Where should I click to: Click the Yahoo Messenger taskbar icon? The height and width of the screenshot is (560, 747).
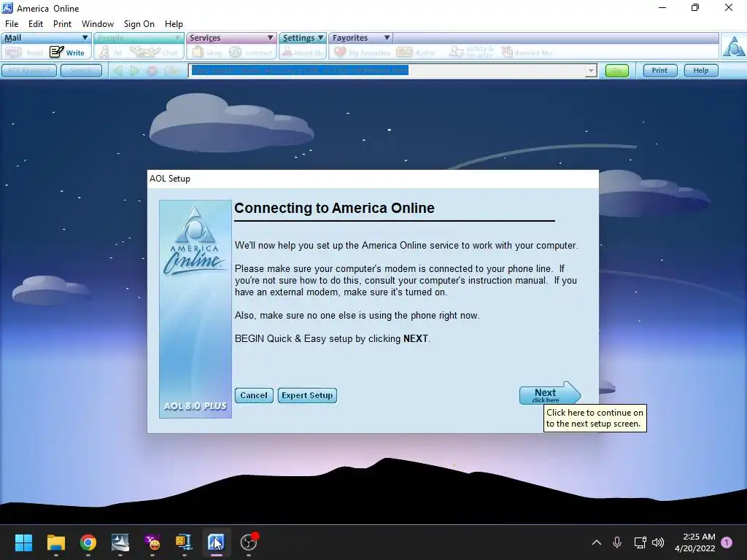coord(152,542)
